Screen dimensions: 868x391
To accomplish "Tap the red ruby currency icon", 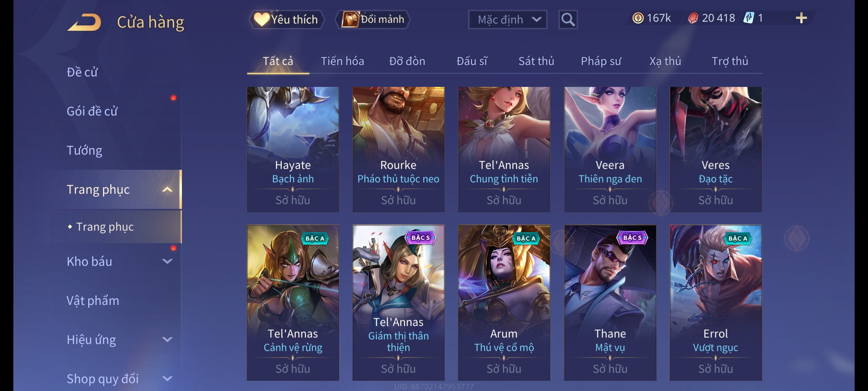I will (x=693, y=18).
